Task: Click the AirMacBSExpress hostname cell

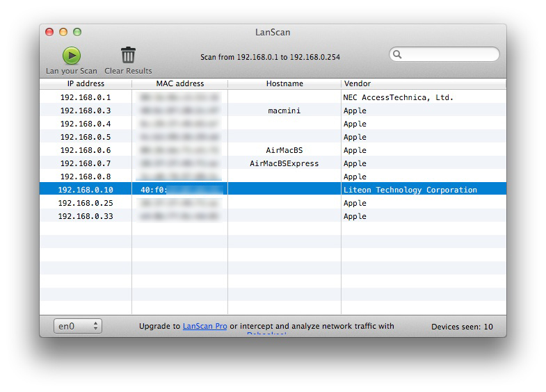Action: tap(284, 163)
